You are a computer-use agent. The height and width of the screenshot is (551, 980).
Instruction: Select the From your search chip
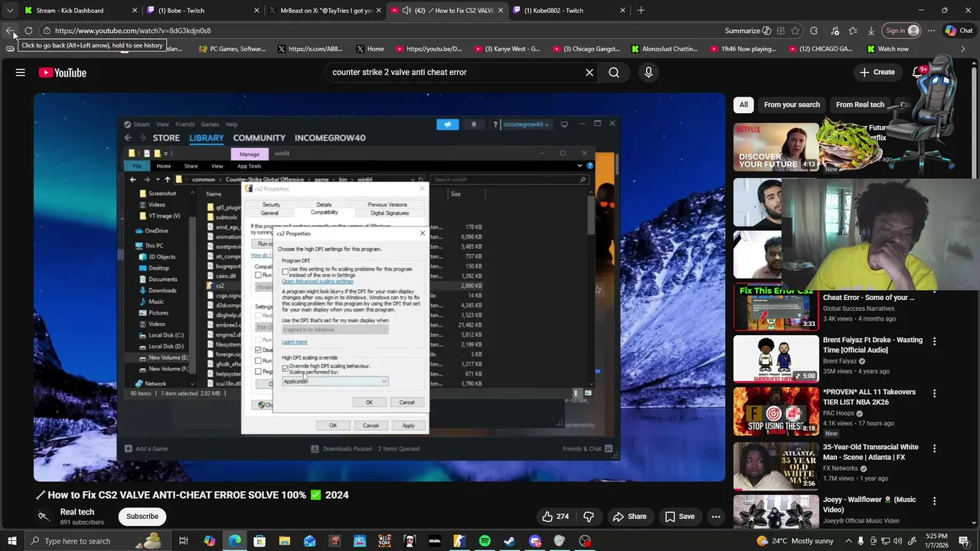(792, 105)
